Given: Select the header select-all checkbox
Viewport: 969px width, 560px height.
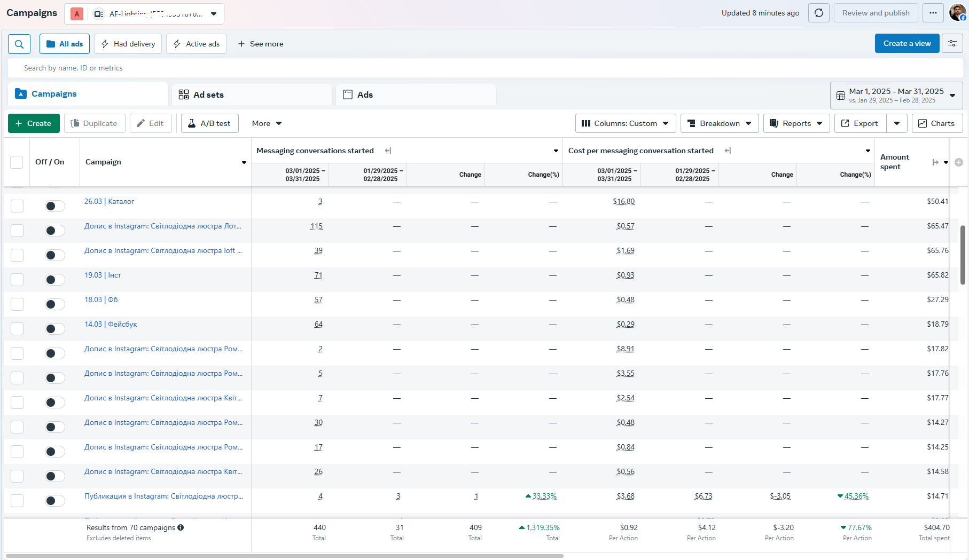Looking at the screenshot, I should [x=17, y=162].
